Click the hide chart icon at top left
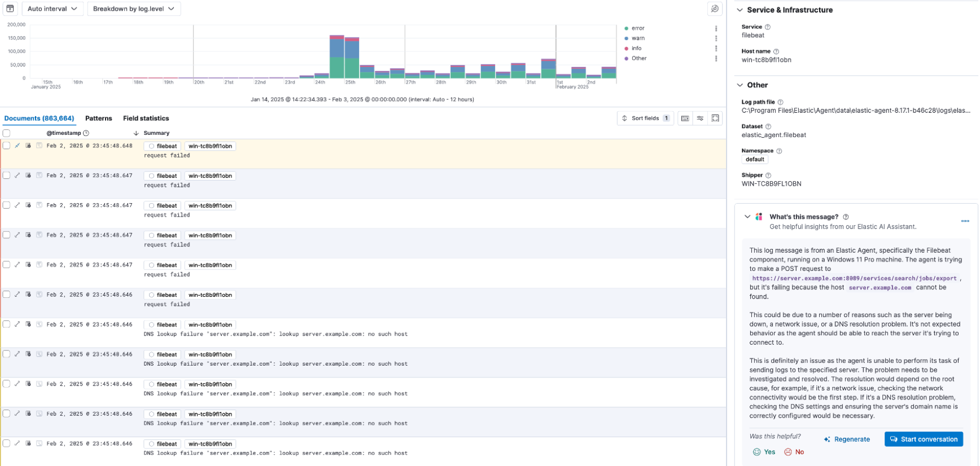The height and width of the screenshot is (466, 980). click(x=10, y=8)
